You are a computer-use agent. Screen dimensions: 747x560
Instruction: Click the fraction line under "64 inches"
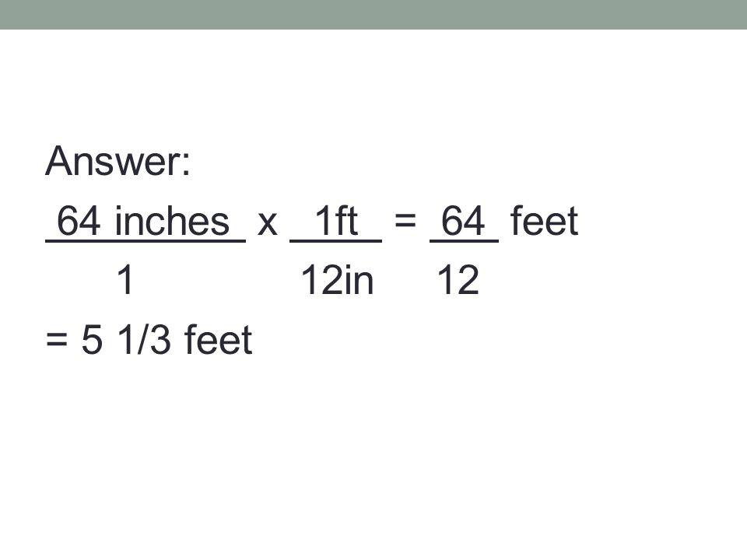(x=146, y=241)
